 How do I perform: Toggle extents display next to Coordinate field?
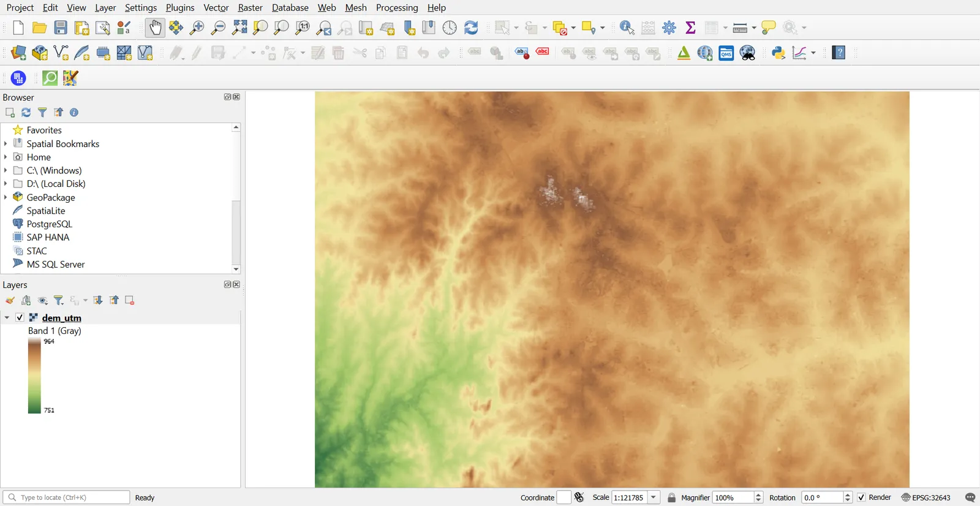click(579, 497)
